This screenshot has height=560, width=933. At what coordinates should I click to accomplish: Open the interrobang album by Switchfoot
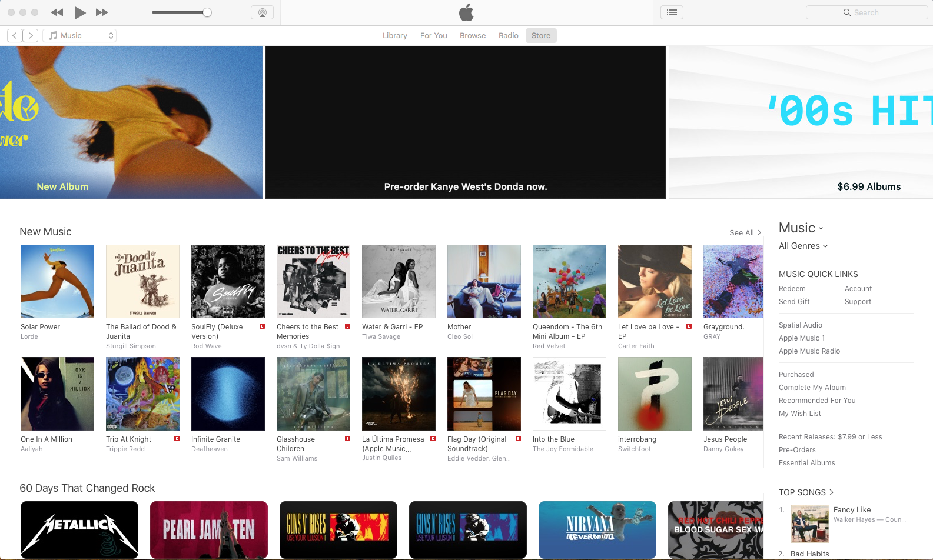point(655,394)
